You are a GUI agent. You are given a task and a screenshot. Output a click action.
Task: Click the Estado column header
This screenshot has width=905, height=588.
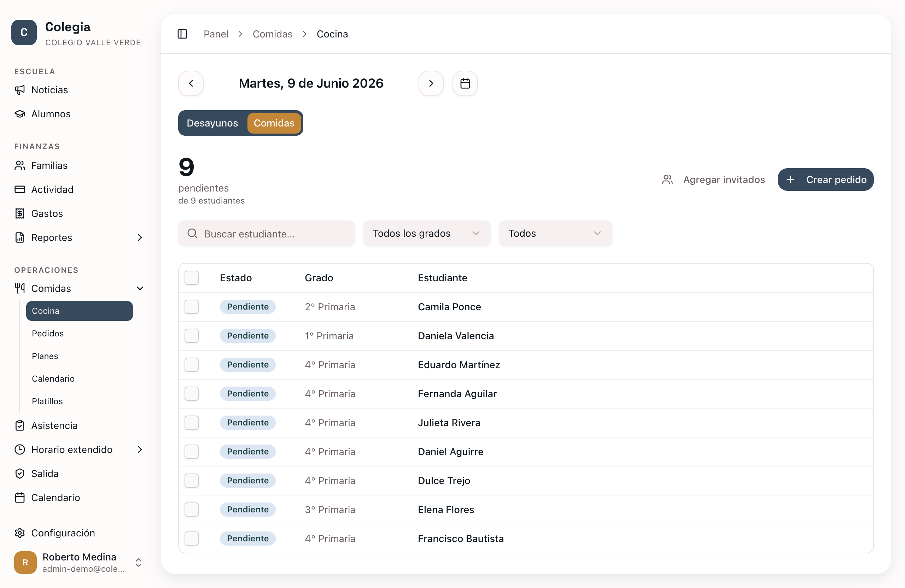tap(235, 277)
